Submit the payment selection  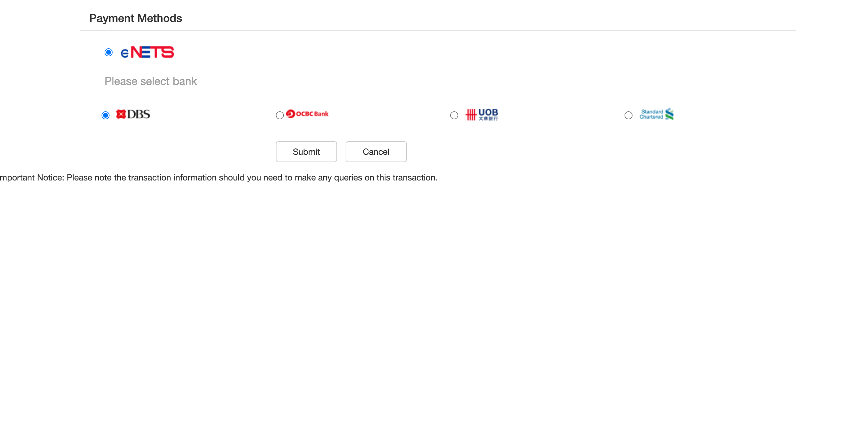306,152
